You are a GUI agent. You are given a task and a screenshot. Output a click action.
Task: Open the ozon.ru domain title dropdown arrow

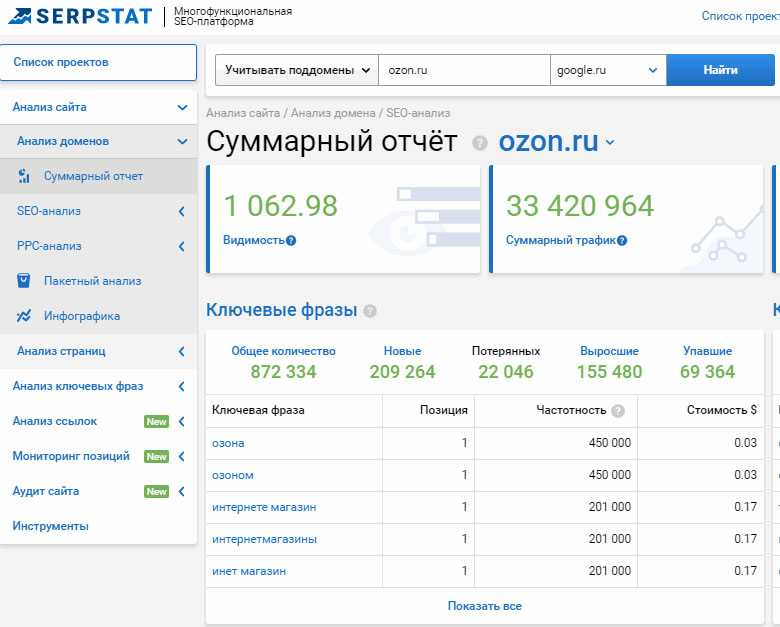click(x=610, y=143)
